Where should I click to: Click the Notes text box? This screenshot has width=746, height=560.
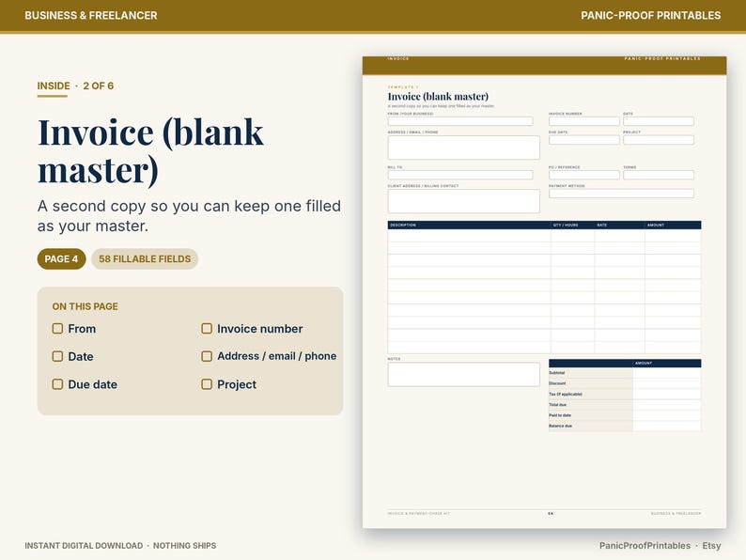point(464,375)
